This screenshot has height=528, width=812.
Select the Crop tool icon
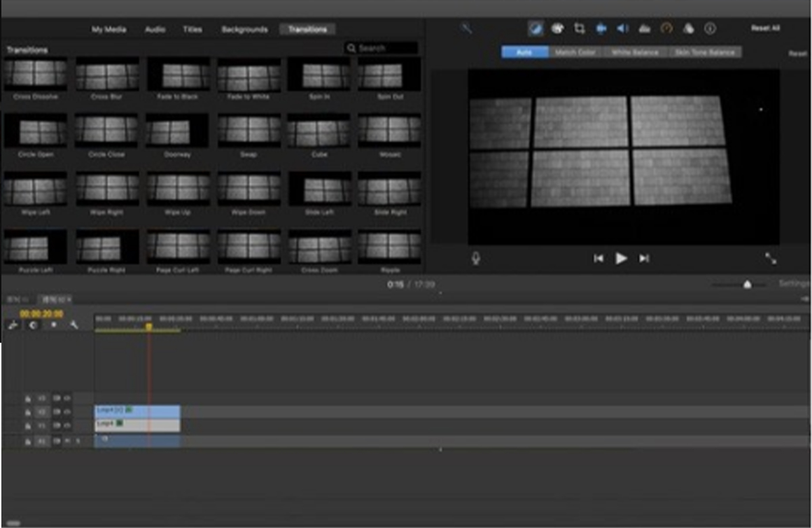tap(579, 28)
